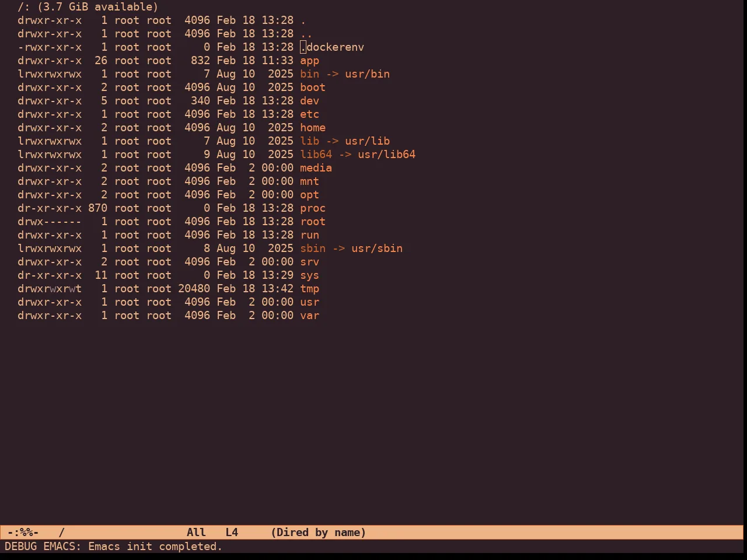Click the 'drwx------' permissions of root
The image size is (747, 560).
[x=50, y=222]
